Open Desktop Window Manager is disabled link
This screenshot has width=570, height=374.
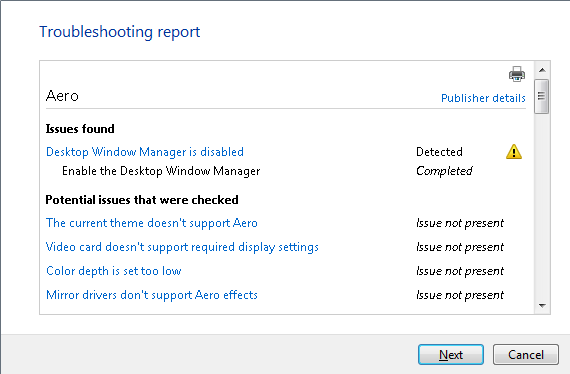(145, 152)
